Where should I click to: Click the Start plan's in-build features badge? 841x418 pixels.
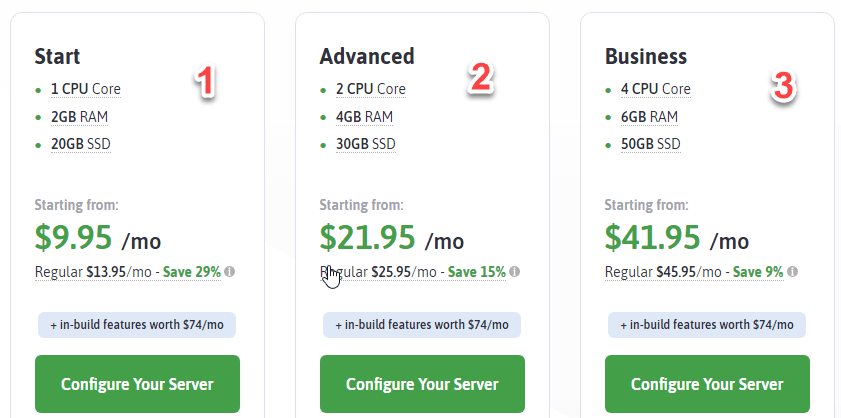pos(137,325)
